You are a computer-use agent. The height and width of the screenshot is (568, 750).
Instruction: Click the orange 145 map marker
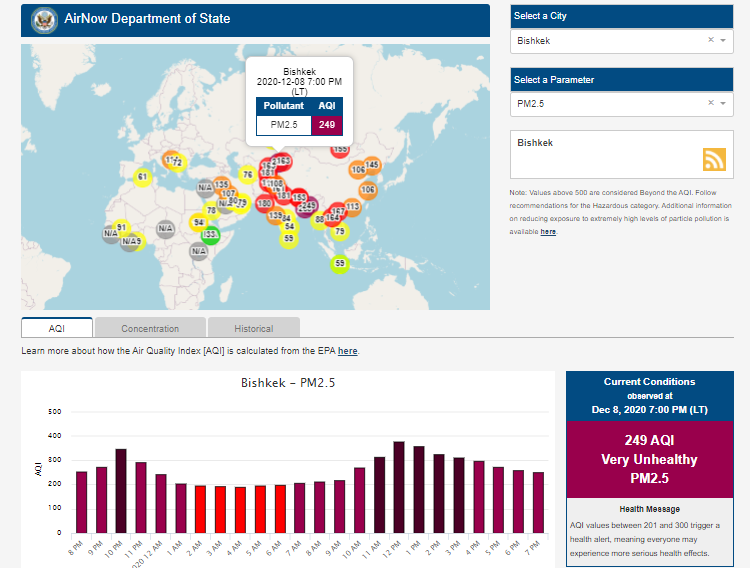pos(372,165)
